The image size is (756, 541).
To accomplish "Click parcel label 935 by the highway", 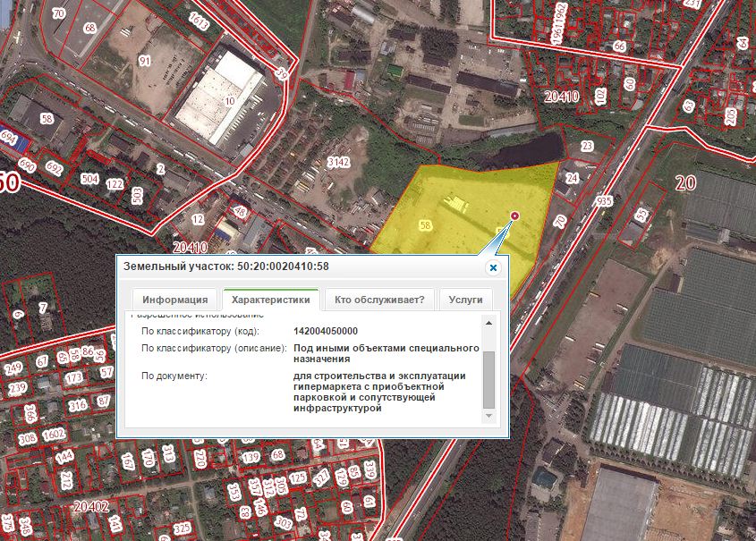I will coord(604,201).
